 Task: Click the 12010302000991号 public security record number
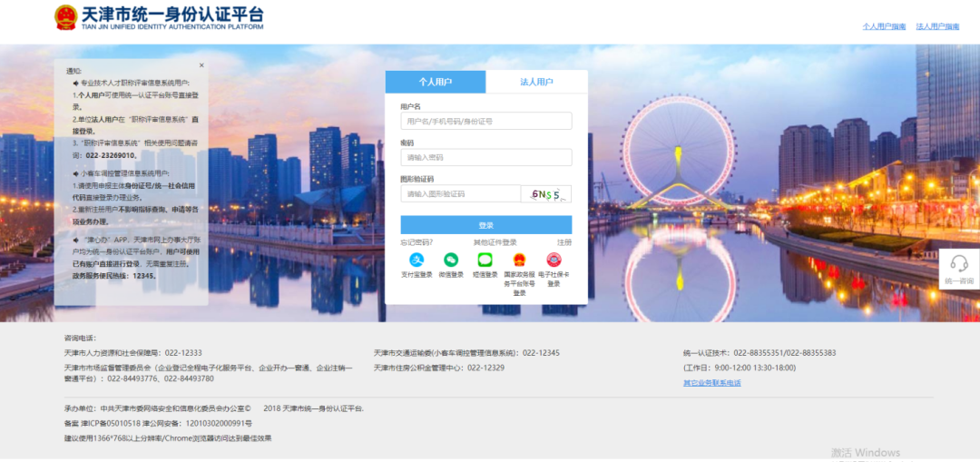[x=219, y=423]
